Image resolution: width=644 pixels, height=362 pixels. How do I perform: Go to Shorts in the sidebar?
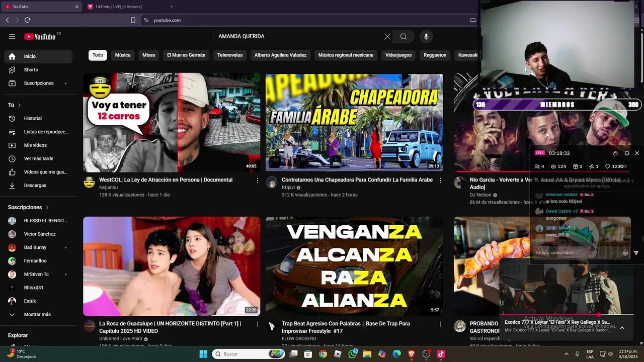coord(38,70)
